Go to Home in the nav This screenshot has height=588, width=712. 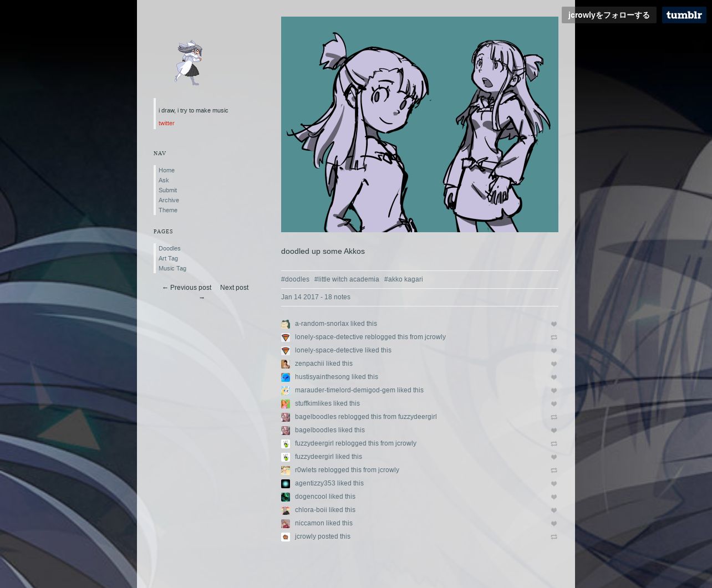[166, 170]
